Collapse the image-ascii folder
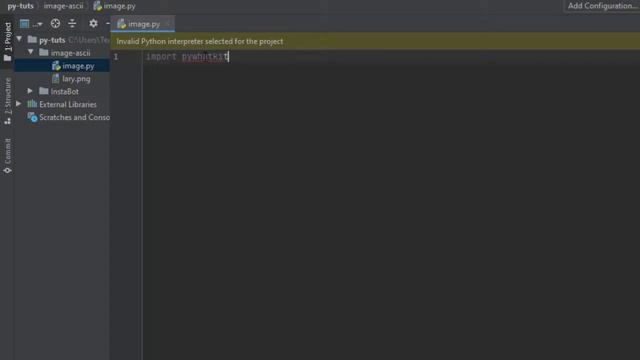The height and width of the screenshot is (360, 640). tap(31, 52)
